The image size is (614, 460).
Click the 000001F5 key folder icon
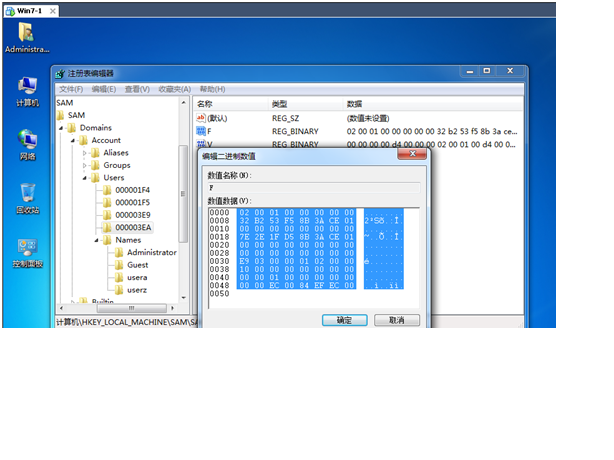pos(107,202)
